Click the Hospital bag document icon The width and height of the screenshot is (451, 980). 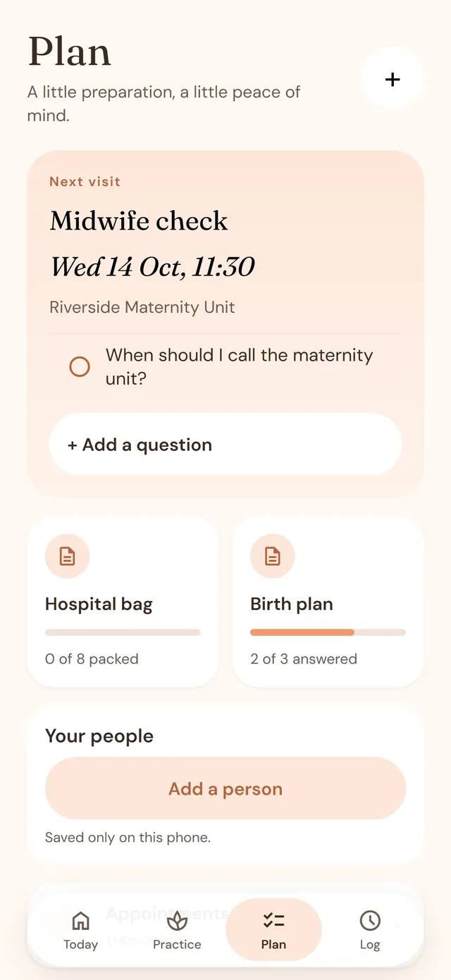pos(67,557)
